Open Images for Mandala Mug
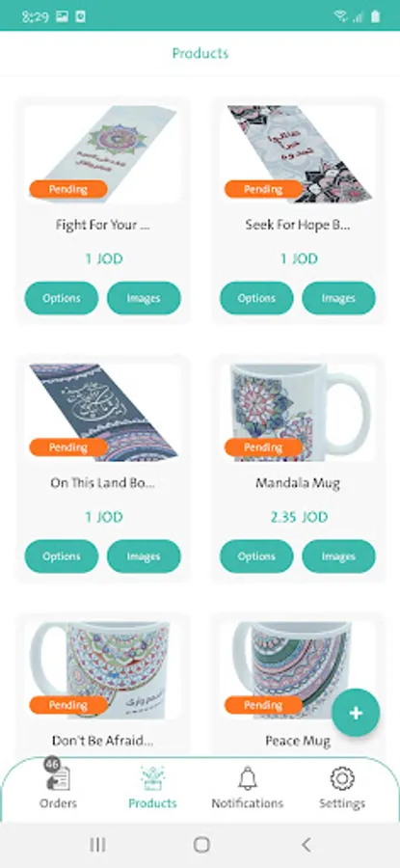400x868 pixels. [x=338, y=556]
